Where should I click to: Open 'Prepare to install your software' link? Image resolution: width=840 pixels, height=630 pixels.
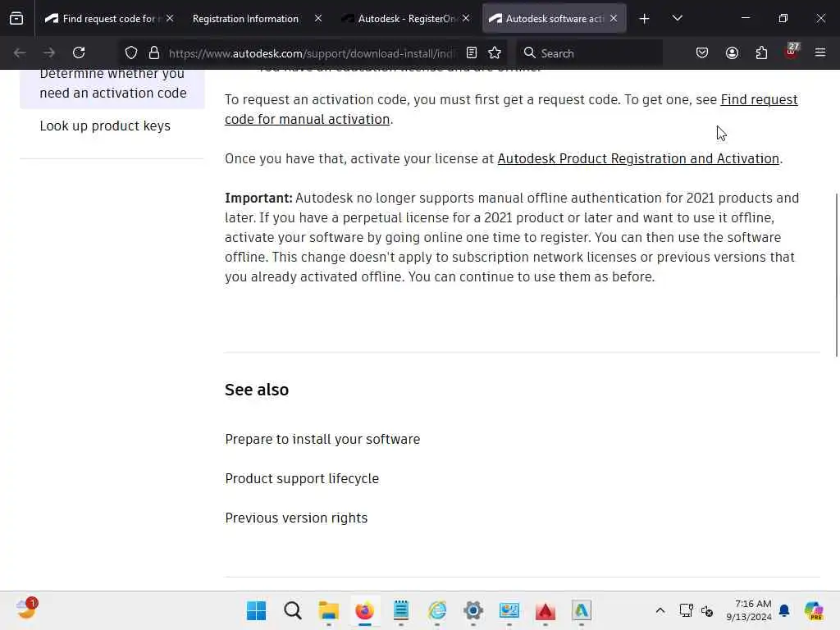tap(322, 440)
